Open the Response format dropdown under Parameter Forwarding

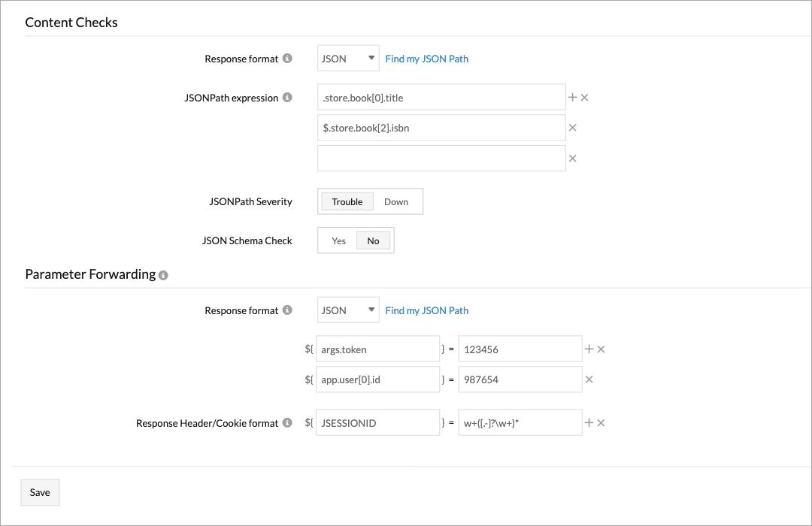(x=347, y=310)
